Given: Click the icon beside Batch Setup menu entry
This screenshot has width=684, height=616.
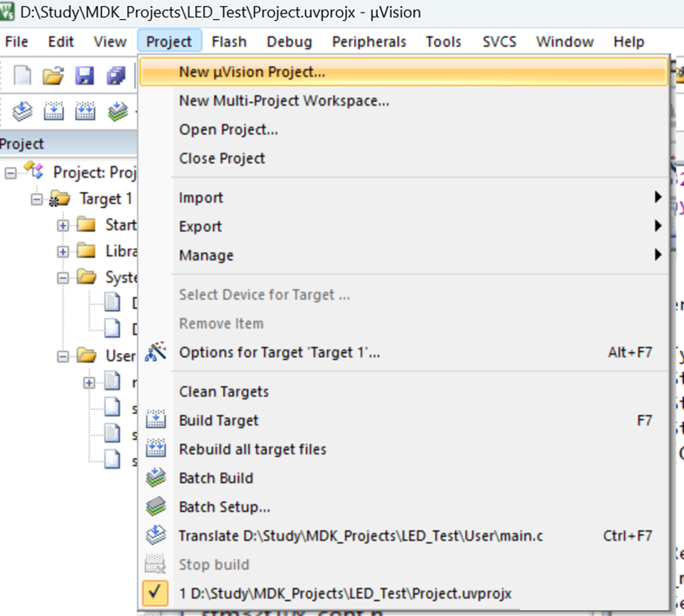Looking at the screenshot, I should coord(156,506).
